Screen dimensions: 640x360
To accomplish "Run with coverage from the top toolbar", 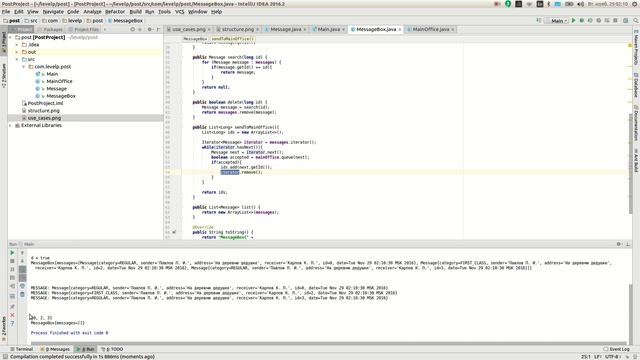I will 590,20.
